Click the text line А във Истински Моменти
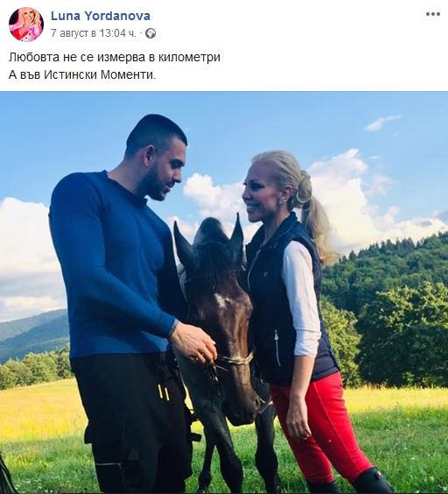The width and height of the screenshot is (448, 494). pos(82,75)
